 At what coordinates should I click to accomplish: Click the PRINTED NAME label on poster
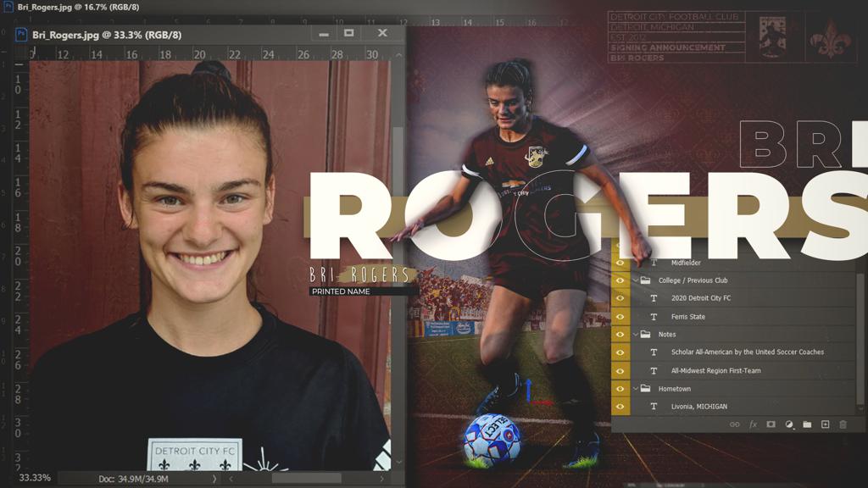click(x=341, y=291)
